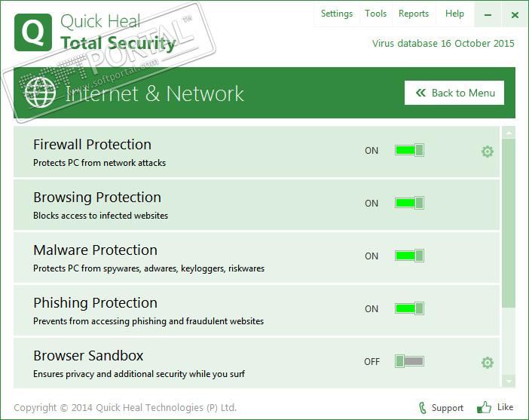
Task: Go Back to Menu
Action: (454, 93)
